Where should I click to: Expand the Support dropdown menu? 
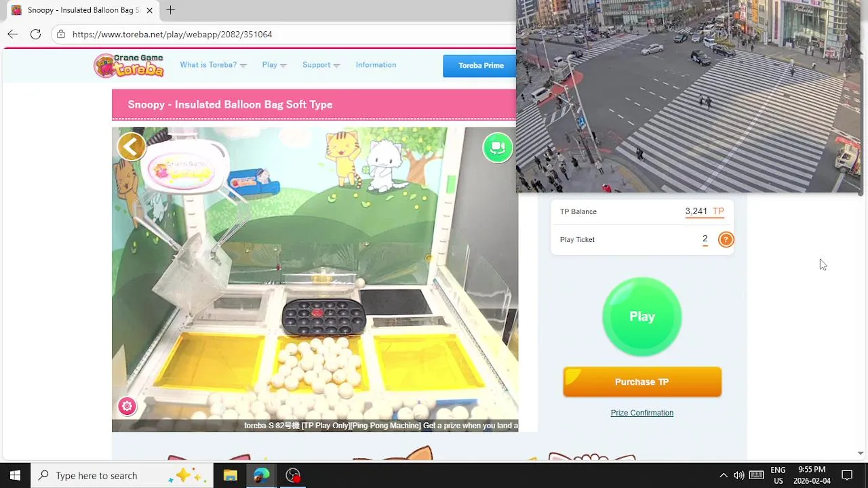(321, 65)
